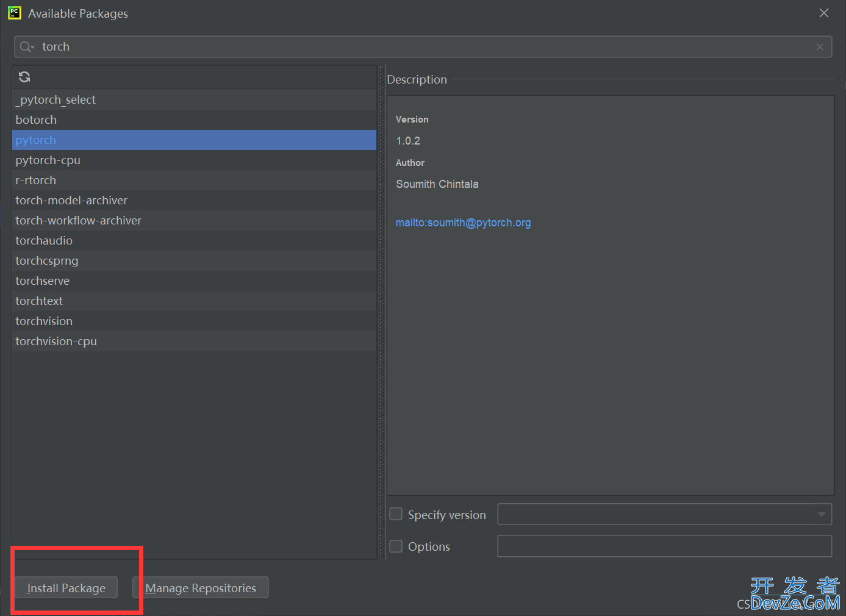846x616 pixels.
Task: Open the mailto:soumith@pytorch.org link
Action: point(463,223)
